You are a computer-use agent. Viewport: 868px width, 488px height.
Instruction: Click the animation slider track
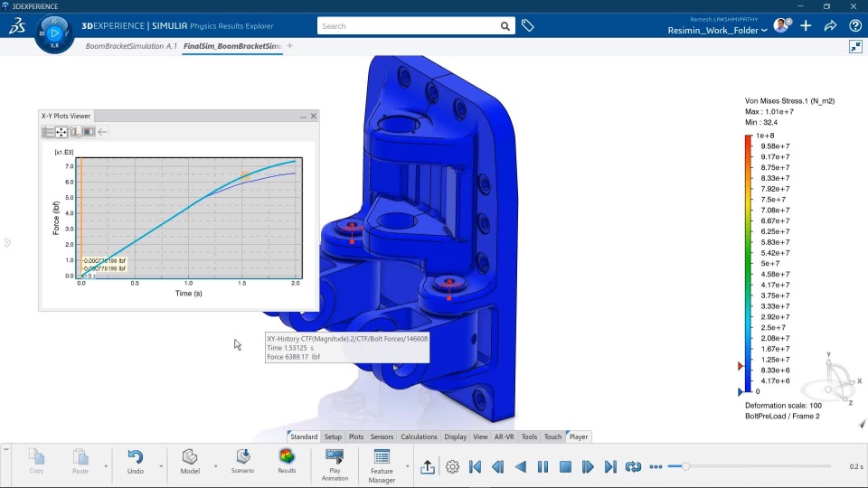click(750, 466)
